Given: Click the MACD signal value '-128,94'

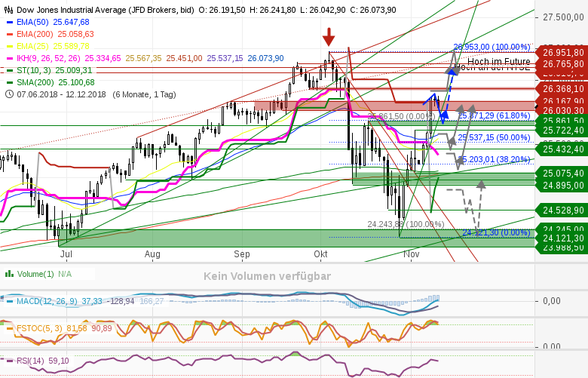Looking at the screenshot, I should (x=121, y=301).
